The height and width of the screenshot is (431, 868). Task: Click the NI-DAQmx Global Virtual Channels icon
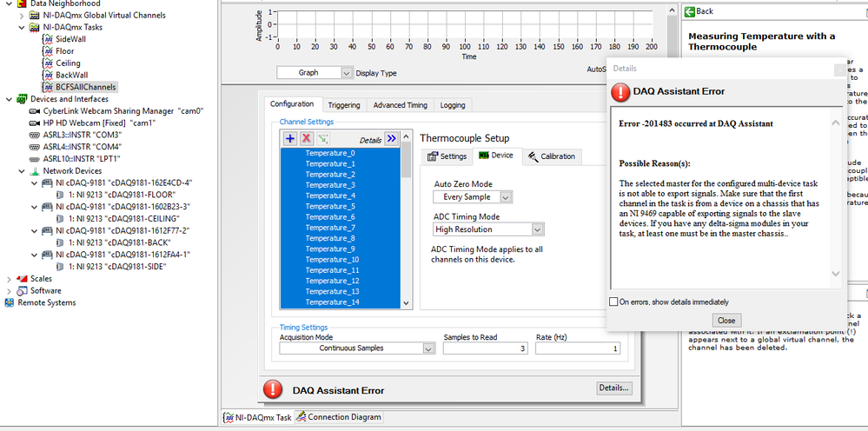point(35,16)
